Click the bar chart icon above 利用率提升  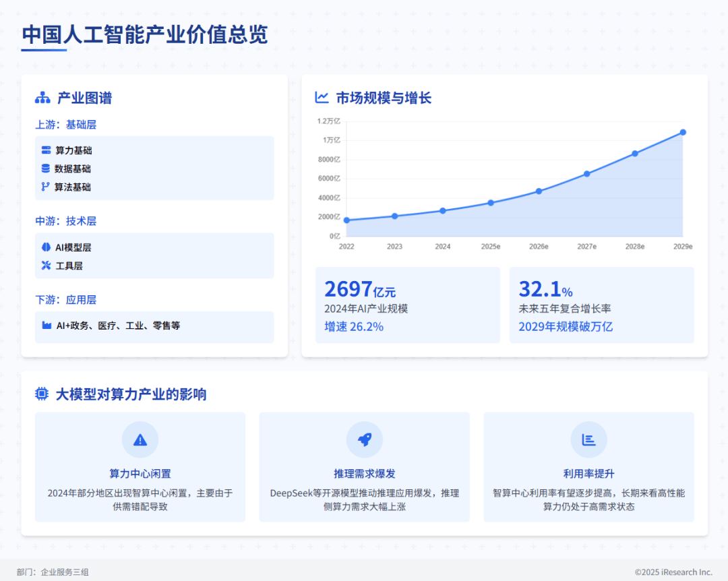[588, 440]
